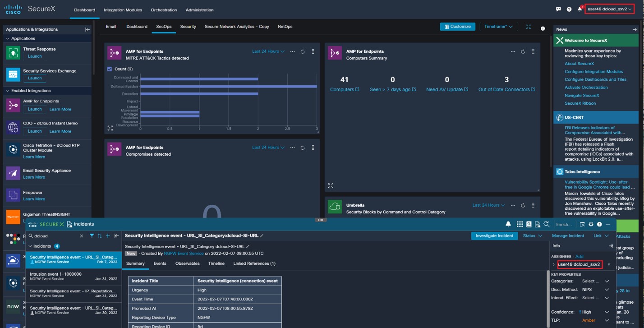Open the ribbon casebook icon
The width and height of the screenshot is (644, 328).
(529, 224)
